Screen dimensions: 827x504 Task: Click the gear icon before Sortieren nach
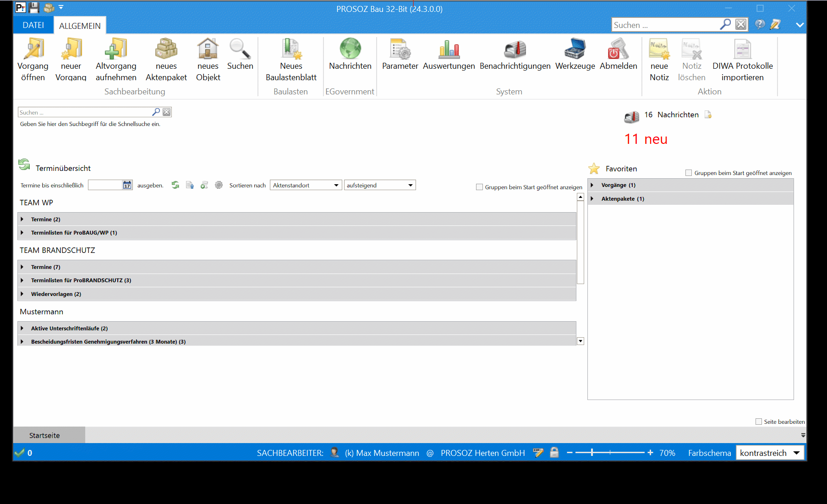(219, 185)
